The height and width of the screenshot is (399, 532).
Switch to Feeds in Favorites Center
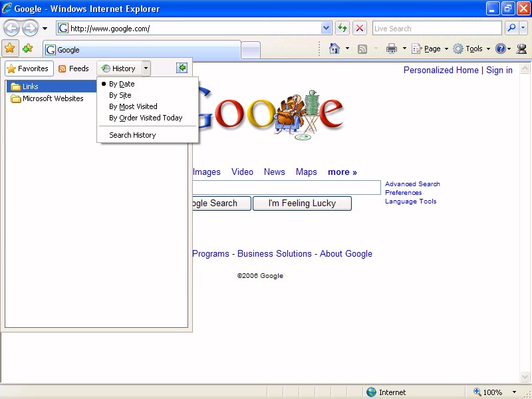pos(74,68)
